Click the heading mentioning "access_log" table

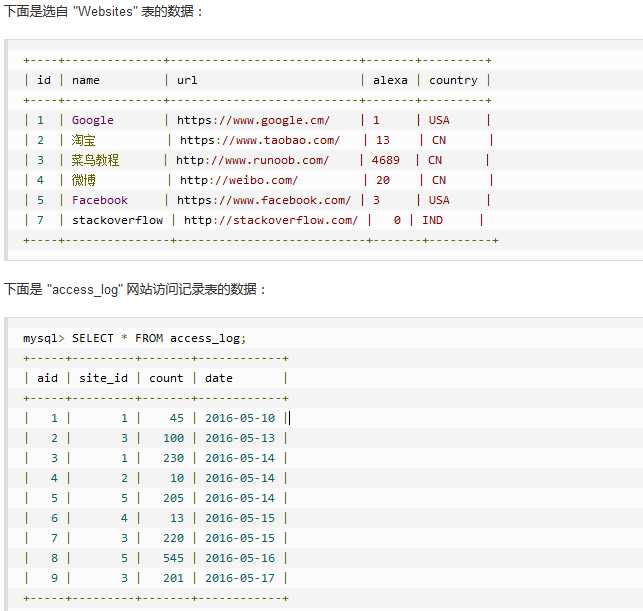pyautogui.click(x=135, y=289)
